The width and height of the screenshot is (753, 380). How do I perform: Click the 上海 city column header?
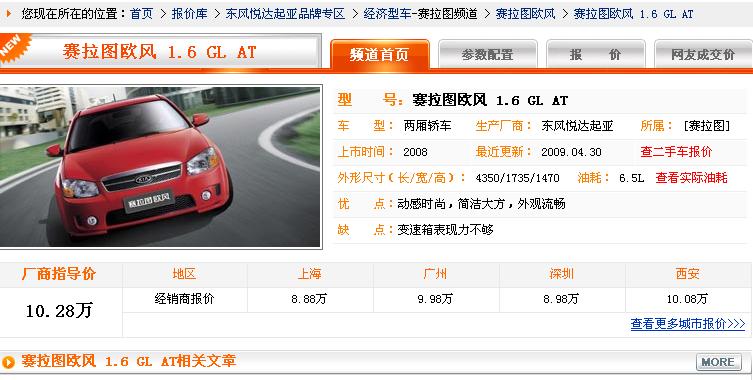(310, 274)
